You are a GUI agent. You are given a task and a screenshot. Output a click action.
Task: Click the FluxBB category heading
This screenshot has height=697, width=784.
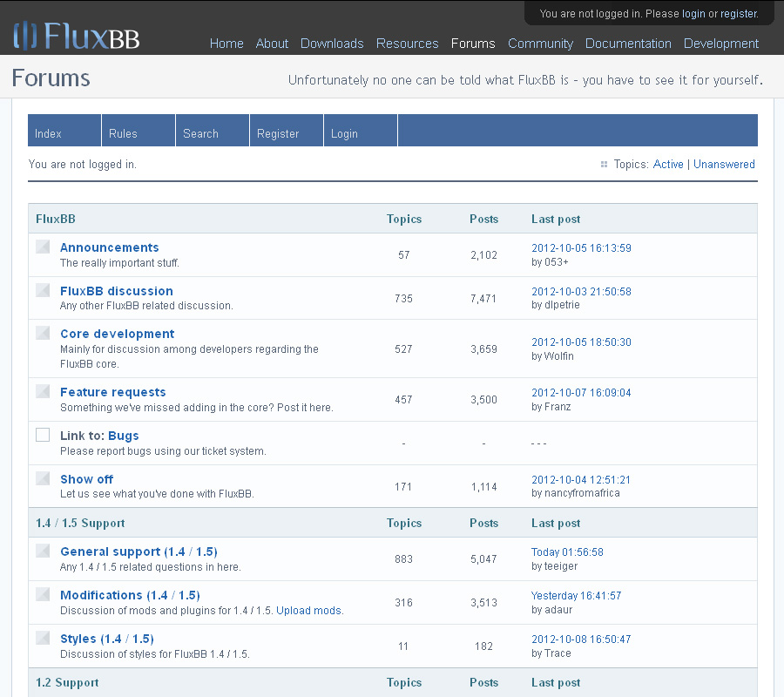coord(56,219)
